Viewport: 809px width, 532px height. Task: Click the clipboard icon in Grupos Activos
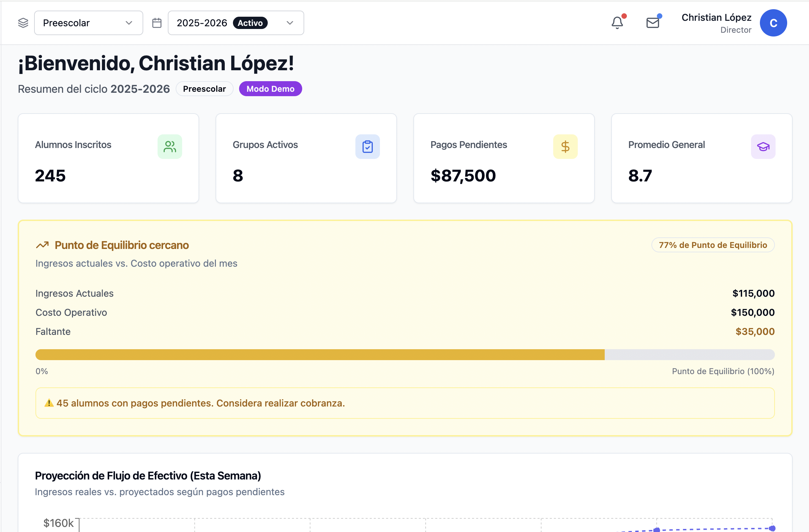click(x=367, y=147)
